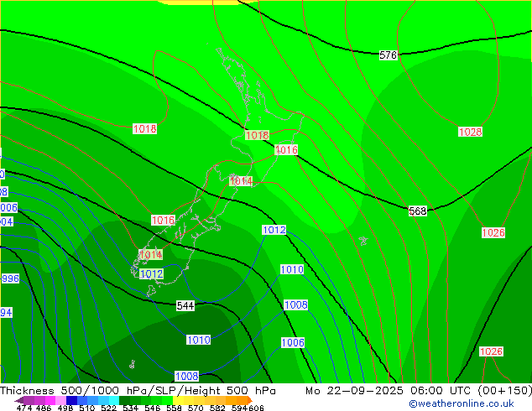
Task: Select the 498 value on the legend
Action: (x=65, y=408)
